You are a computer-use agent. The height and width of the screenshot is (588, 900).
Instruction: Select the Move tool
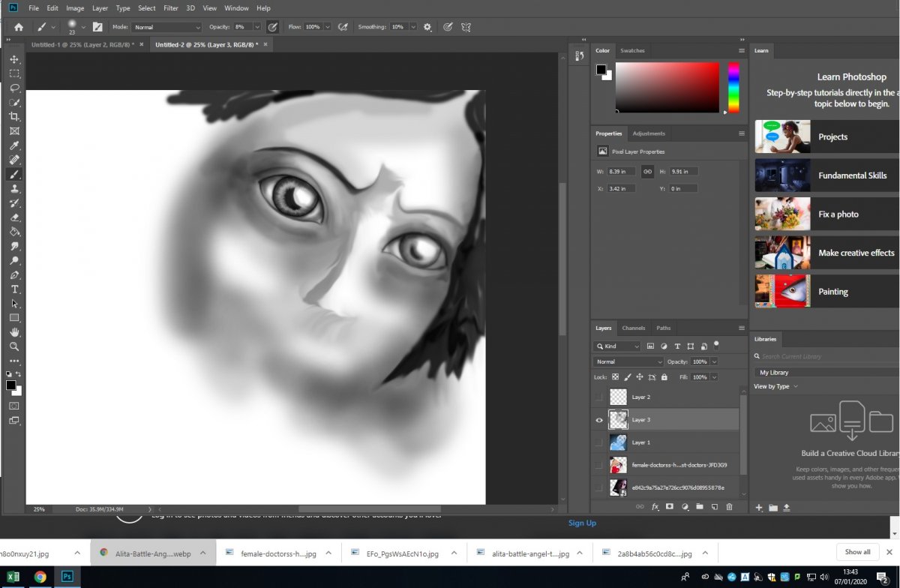[14, 59]
